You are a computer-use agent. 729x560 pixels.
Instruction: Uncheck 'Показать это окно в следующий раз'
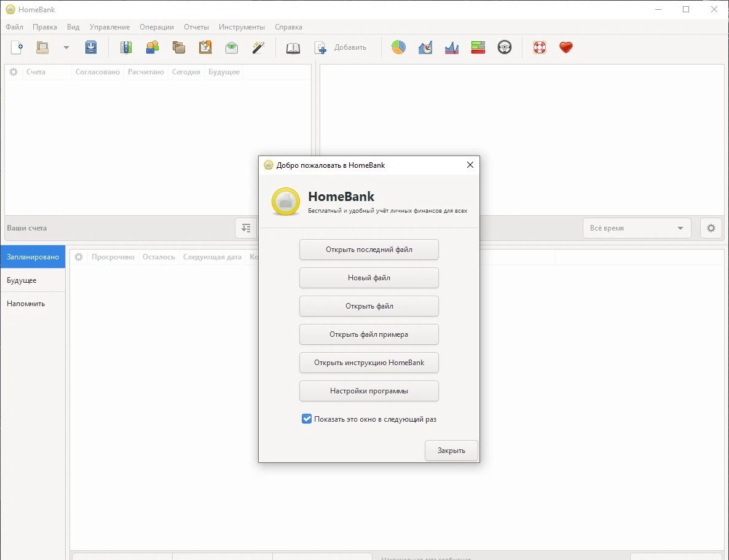(307, 419)
